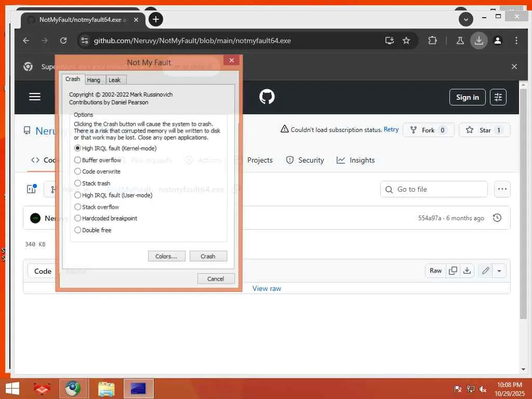
Task: Click the GitHub logo
Action: click(x=267, y=97)
